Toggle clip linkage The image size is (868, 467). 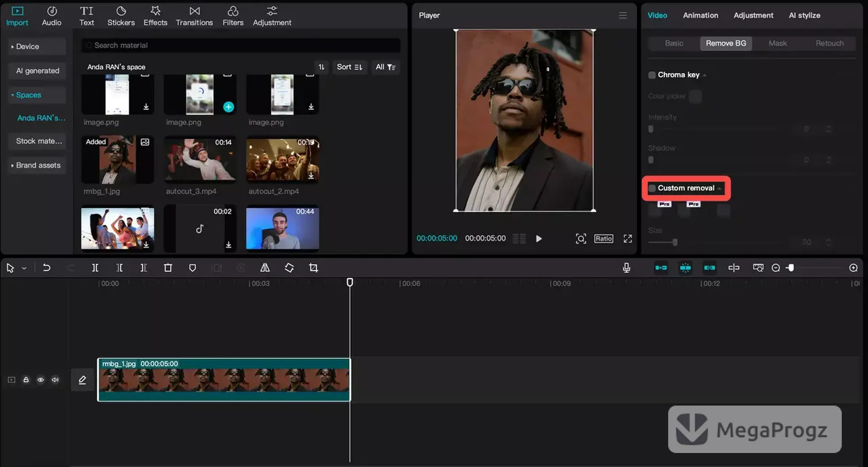tap(709, 268)
